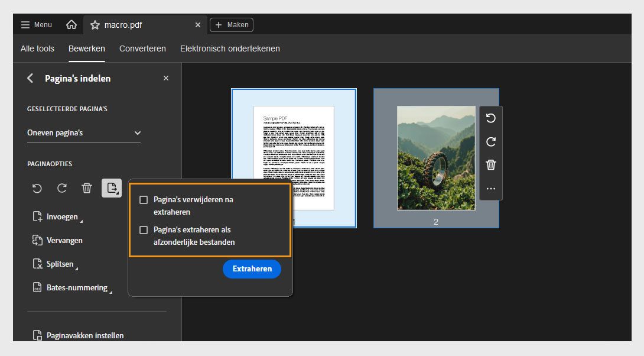
Task: Open the Bates-nummering submenu
Action: click(77, 288)
